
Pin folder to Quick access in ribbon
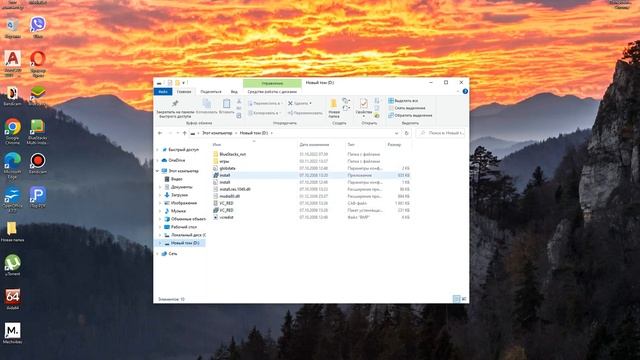tap(175, 109)
